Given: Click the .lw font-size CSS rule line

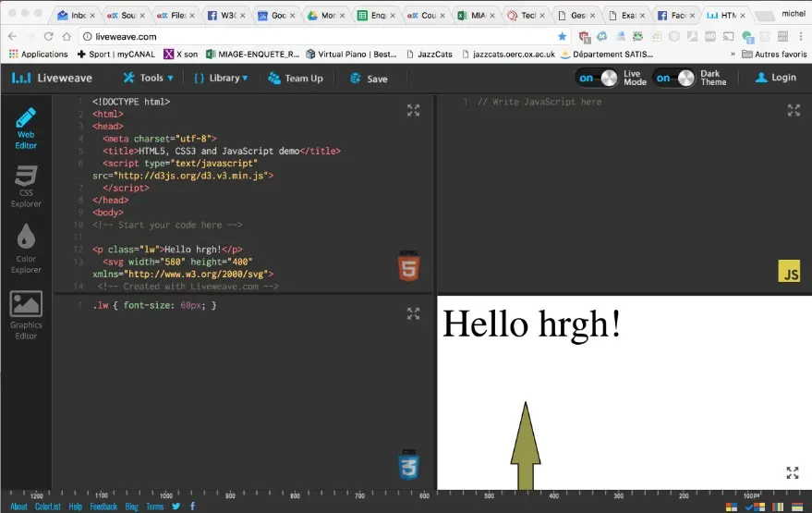Looking at the screenshot, I should [154, 305].
